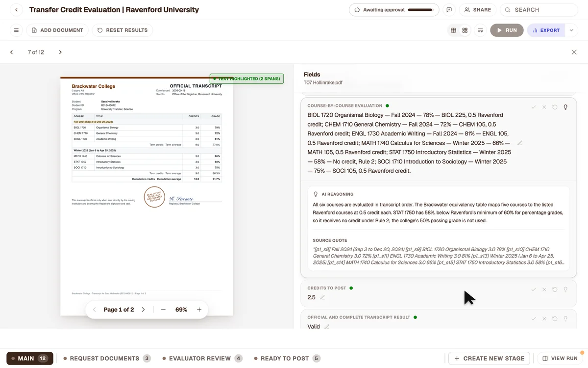Switch to Ready to Post tab
This screenshot has height=368, width=588.
(287, 358)
